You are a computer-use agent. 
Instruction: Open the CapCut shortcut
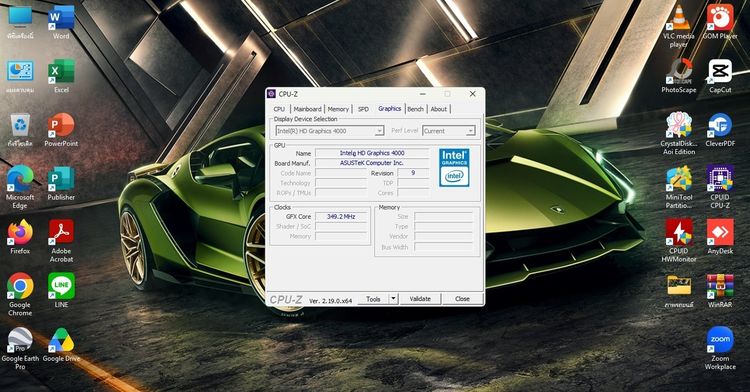(720, 76)
